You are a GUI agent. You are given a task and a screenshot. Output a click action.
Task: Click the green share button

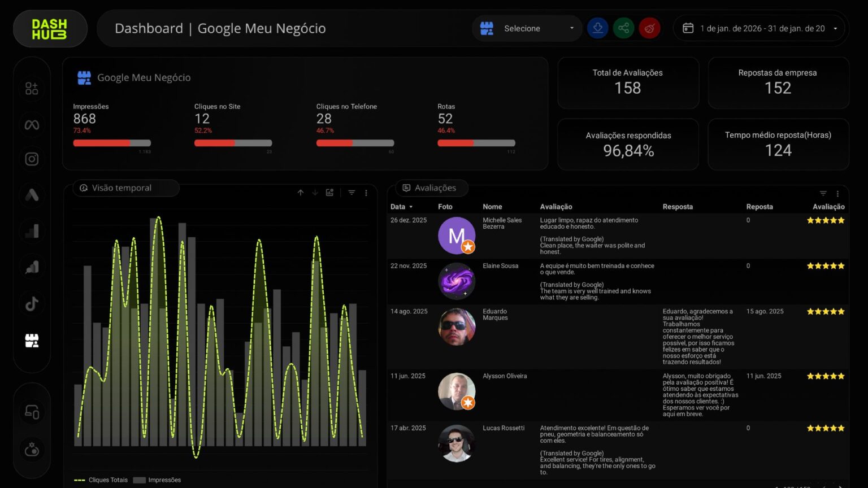click(623, 28)
